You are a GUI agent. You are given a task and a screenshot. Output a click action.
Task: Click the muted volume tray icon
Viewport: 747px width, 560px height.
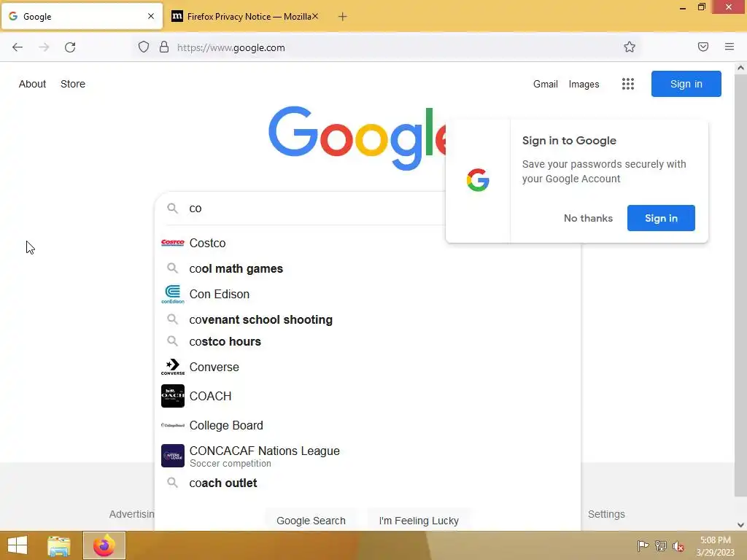coord(678,545)
